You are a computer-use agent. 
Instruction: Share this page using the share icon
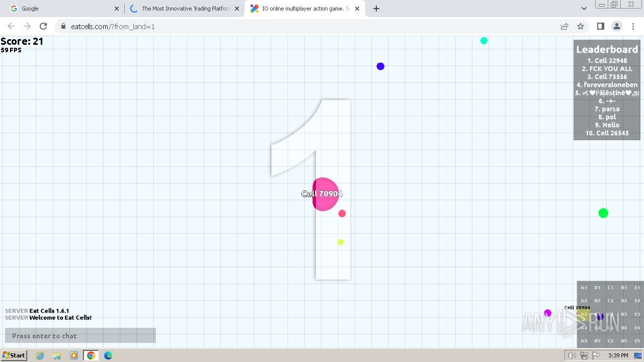pos(565,26)
